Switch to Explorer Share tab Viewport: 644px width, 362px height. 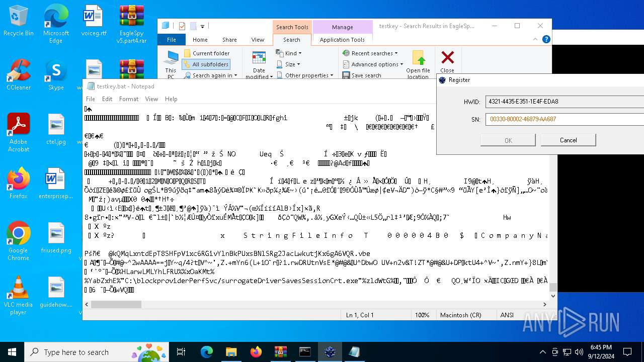[229, 40]
